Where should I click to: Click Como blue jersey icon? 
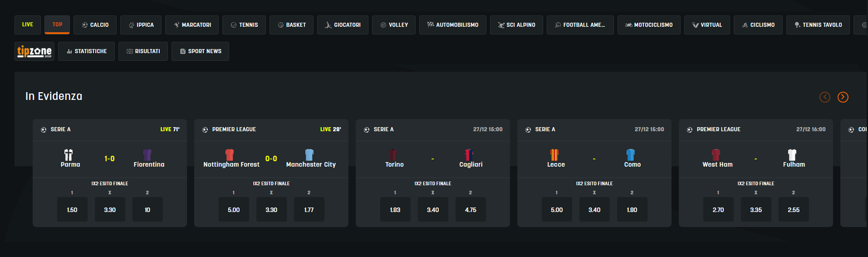(x=631, y=155)
